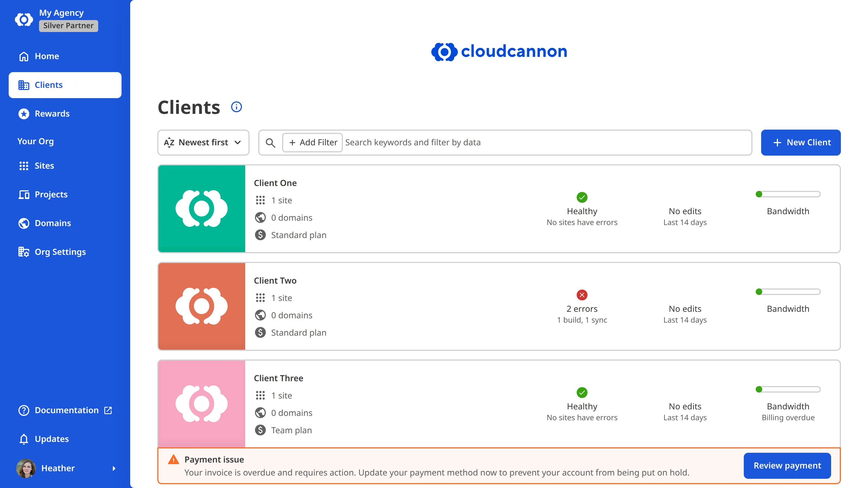Click the CloudCannon logo in the sidebar header
This screenshot has height=488, width=868.
point(24,20)
